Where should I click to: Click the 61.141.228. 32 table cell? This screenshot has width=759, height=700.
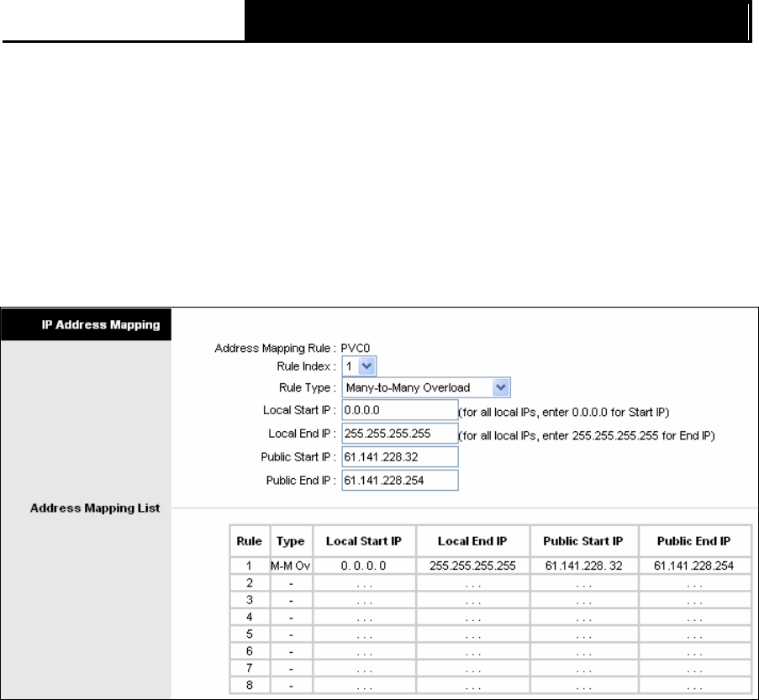tap(584, 566)
